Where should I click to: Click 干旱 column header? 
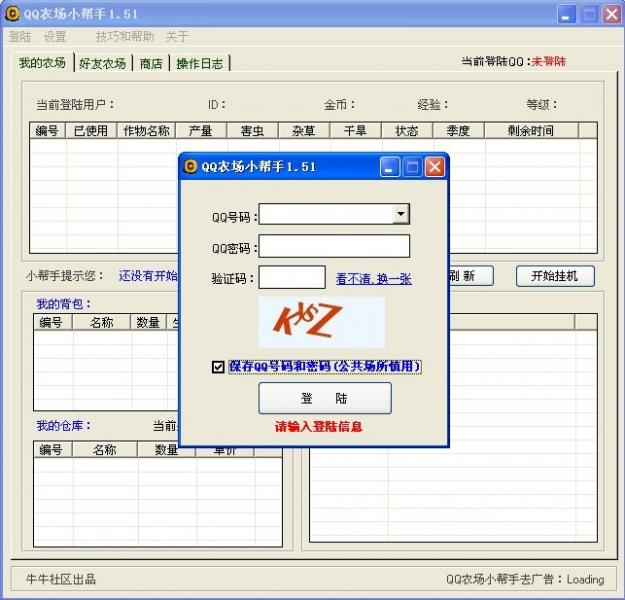click(355, 130)
